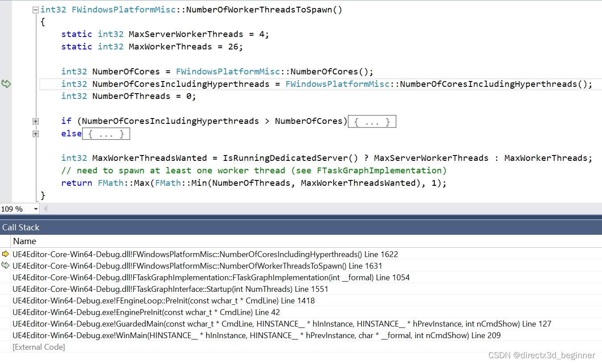Select the FTaskGraphImplementation Line 1054 frame

click(x=211, y=278)
